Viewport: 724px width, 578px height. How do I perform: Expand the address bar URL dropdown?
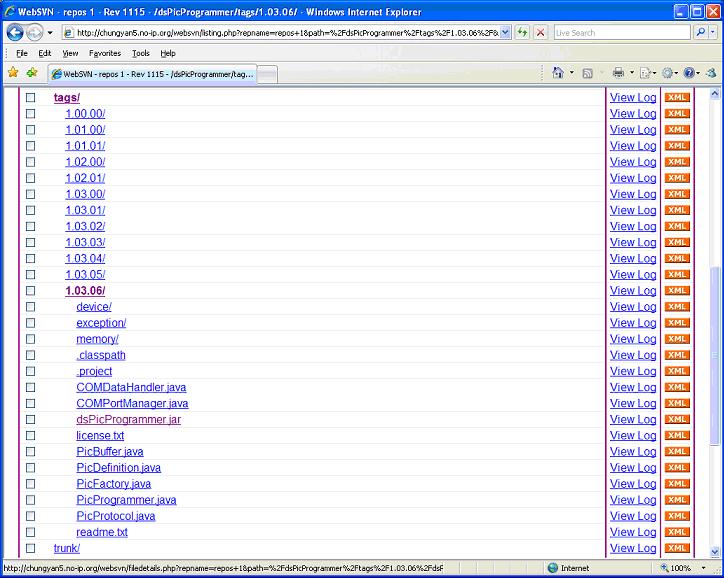click(506, 32)
